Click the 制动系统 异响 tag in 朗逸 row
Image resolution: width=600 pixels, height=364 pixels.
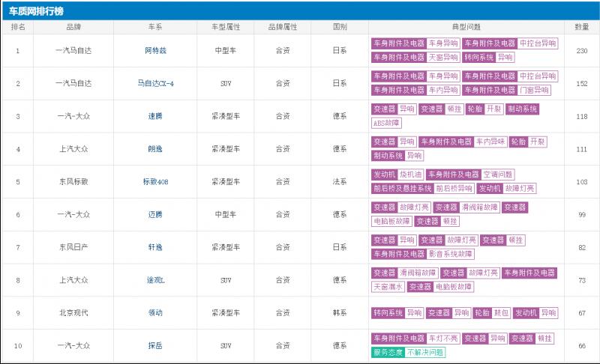[x=397, y=156]
